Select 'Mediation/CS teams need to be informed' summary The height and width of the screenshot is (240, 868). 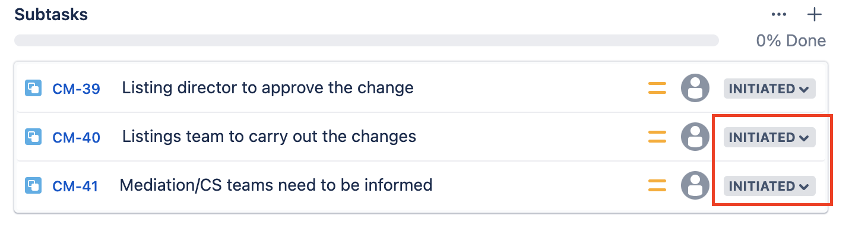pos(275,185)
